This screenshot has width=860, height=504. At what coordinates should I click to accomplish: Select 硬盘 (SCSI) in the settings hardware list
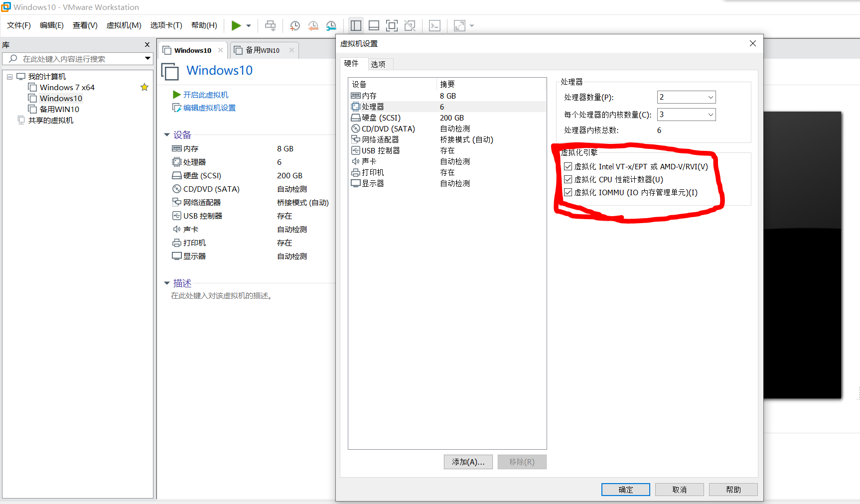click(447, 118)
